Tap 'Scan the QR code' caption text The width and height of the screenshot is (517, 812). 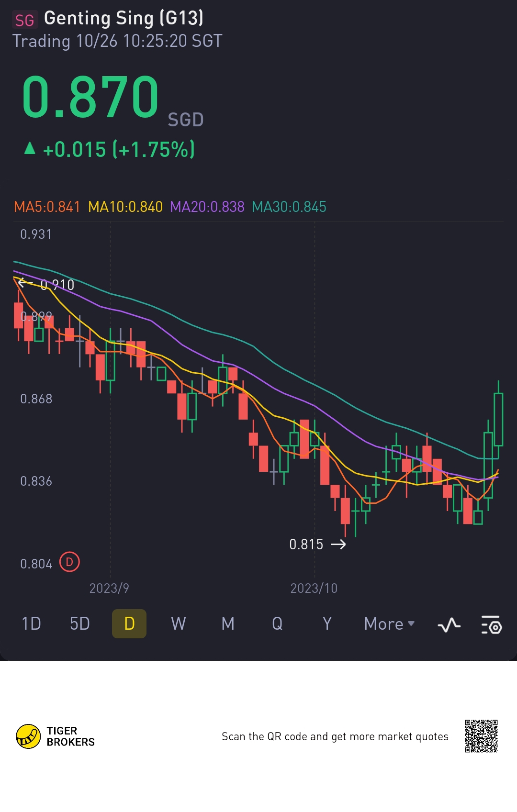[x=335, y=736]
